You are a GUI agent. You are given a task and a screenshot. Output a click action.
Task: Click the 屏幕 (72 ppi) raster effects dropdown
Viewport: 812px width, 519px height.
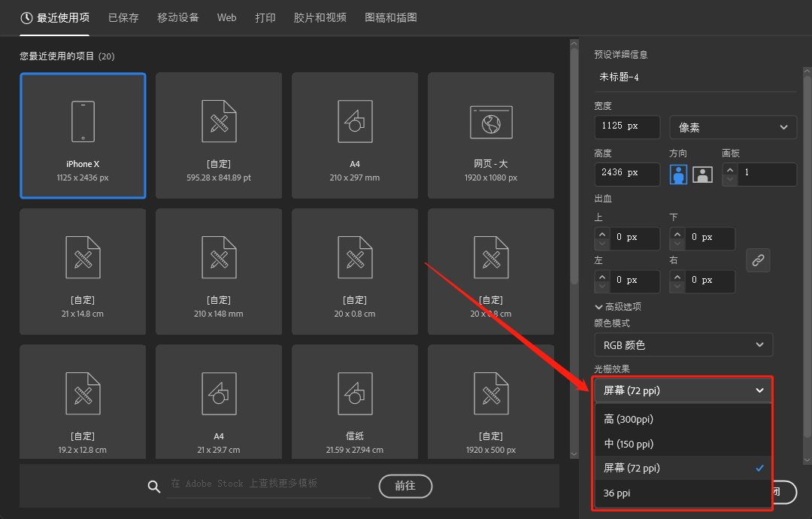pos(683,390)
